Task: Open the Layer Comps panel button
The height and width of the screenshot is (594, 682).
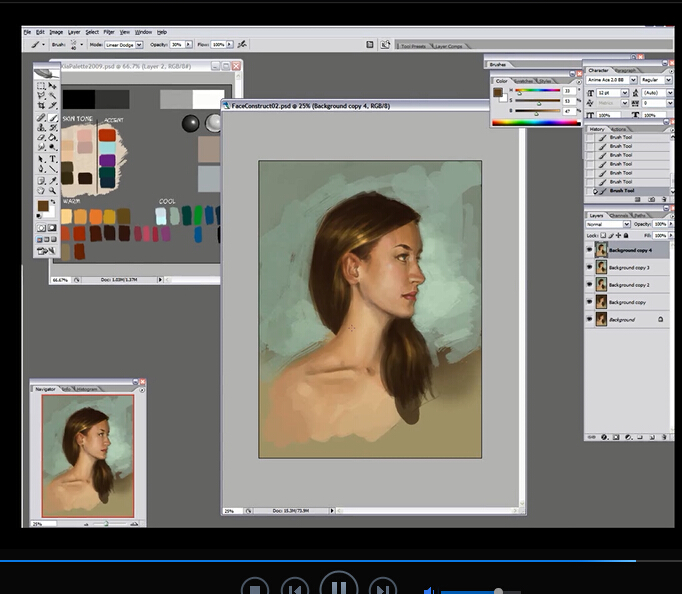Action: [448, 45]
